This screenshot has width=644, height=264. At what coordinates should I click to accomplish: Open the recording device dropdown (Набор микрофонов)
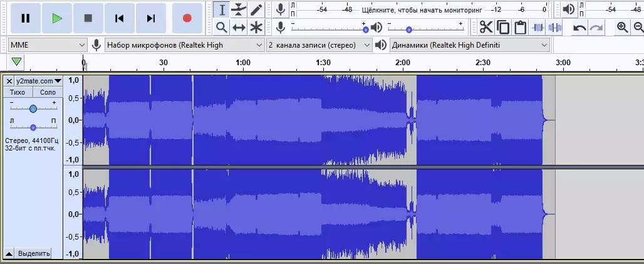184,45
